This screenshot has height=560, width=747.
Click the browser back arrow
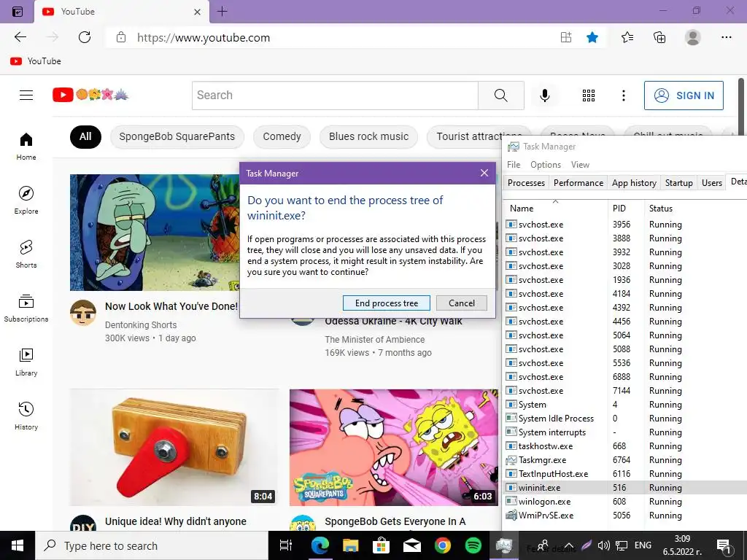(20, 37)
